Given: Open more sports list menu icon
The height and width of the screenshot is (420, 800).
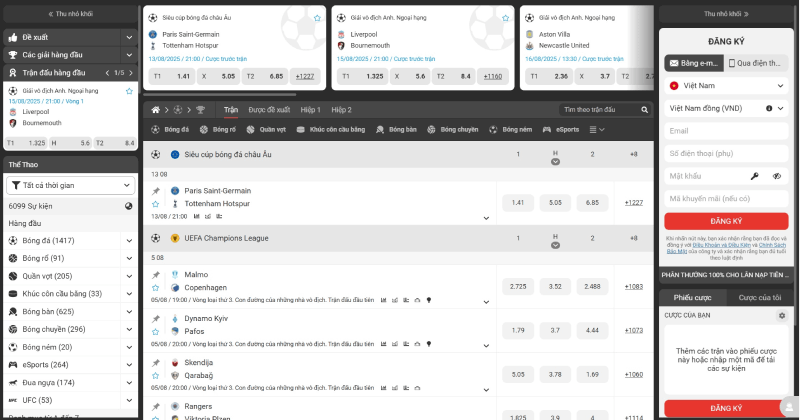Looking at the screenshot, I should 597,130.
